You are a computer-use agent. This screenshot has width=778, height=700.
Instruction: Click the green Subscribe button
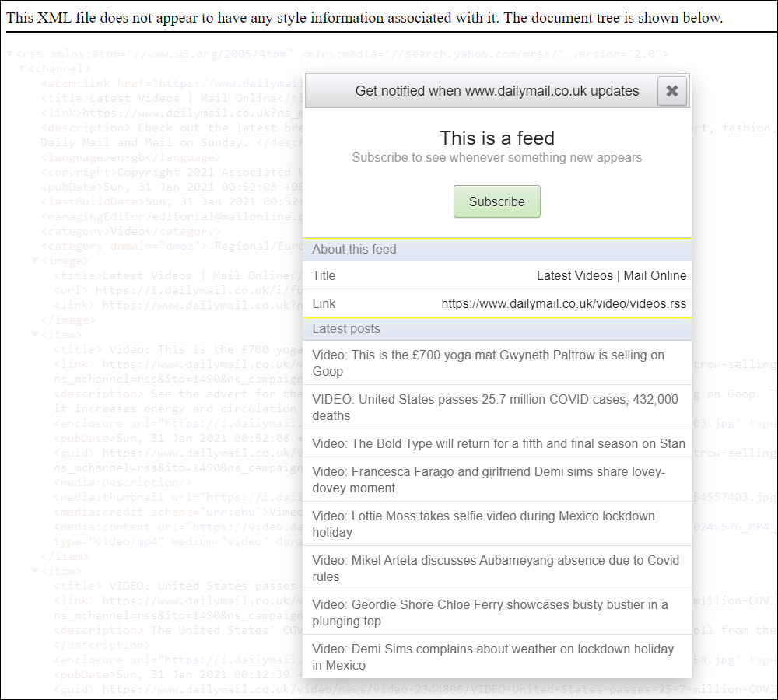click(x=496, y=201)
